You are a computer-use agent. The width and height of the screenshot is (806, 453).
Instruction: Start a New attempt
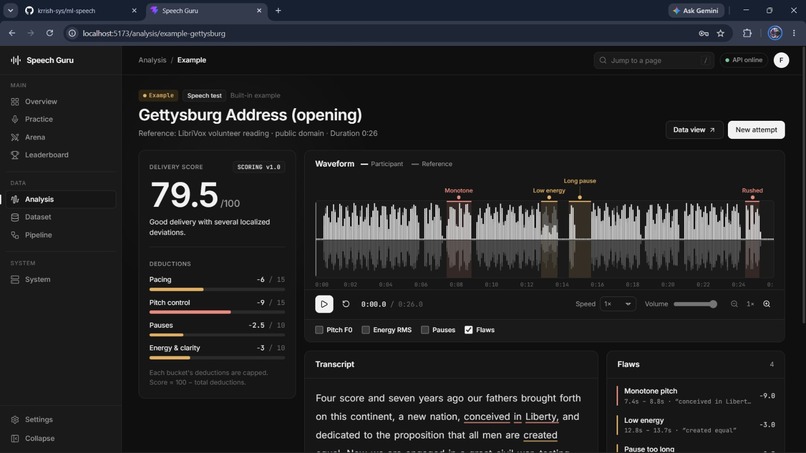point(756,130)
